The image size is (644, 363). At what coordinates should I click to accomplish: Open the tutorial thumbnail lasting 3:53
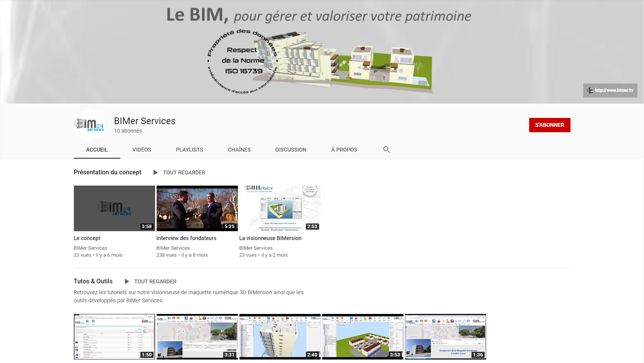pos(363,337)
